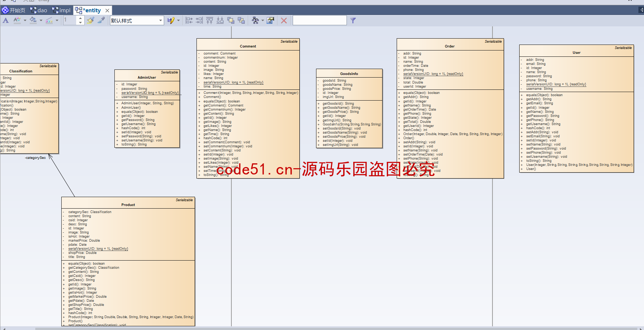Click User attribute 'email: String'
The width and height of the screenshot is (644, 330).
pyautogui.click(x=536, y=64)
